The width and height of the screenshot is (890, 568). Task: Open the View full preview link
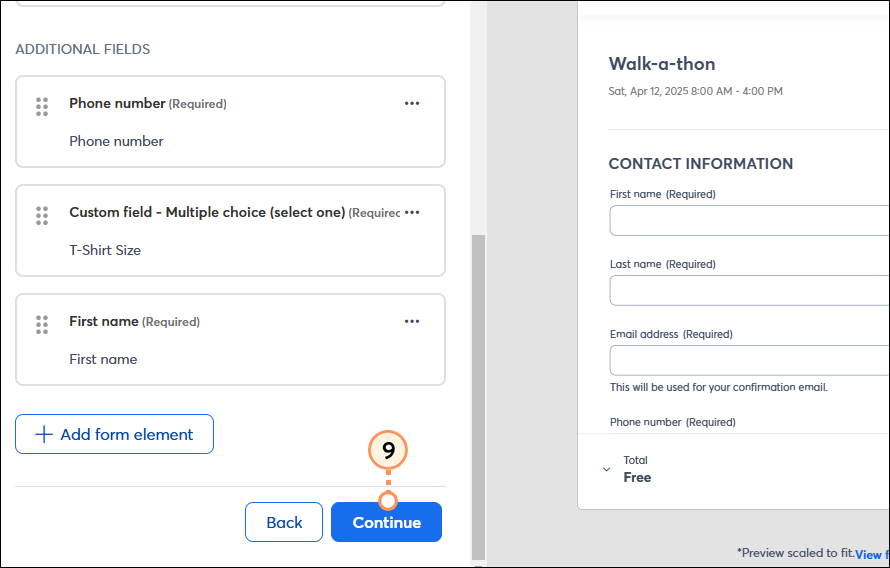[x=872, y=554]
